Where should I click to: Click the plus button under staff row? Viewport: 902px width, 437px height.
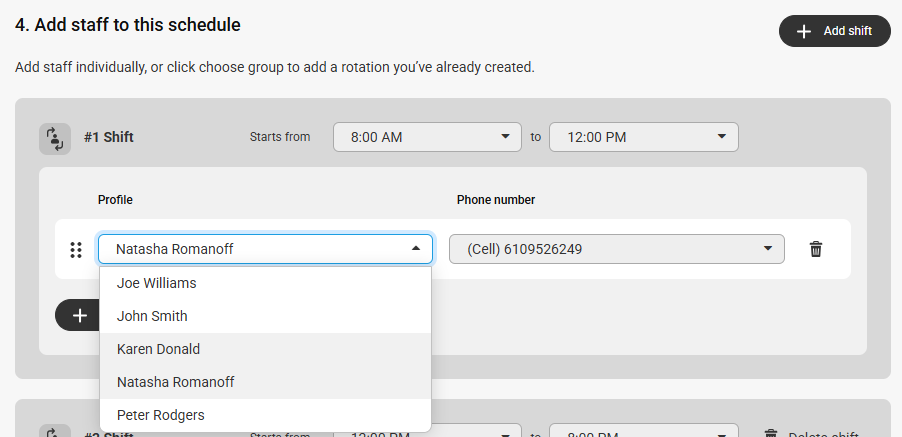pyautogui.click(x=78, y=315)
